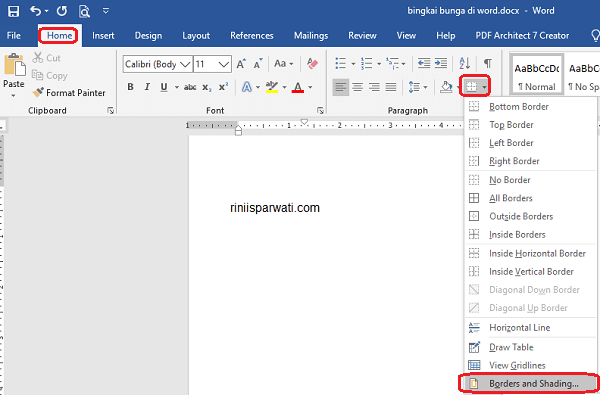
Task: Click Cut in the Clipboard group
Action: click(x=47, y=58)
